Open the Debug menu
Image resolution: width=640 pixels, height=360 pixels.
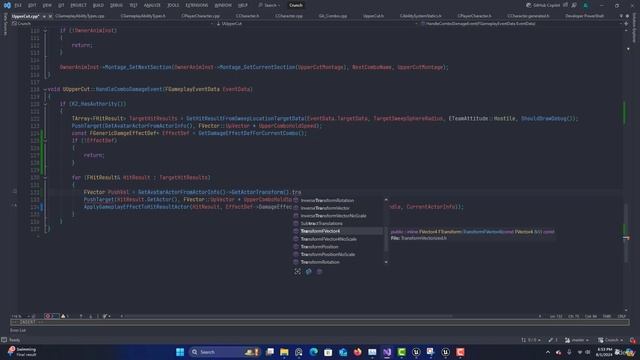point(116,5)
